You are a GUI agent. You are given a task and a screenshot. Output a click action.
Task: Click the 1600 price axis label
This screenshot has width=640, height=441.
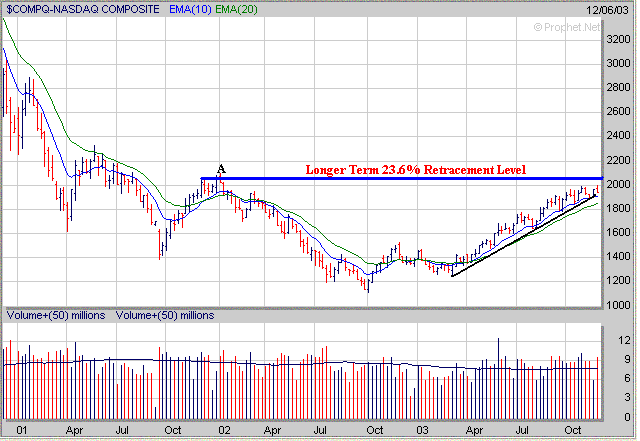click(x=618, y=232)
